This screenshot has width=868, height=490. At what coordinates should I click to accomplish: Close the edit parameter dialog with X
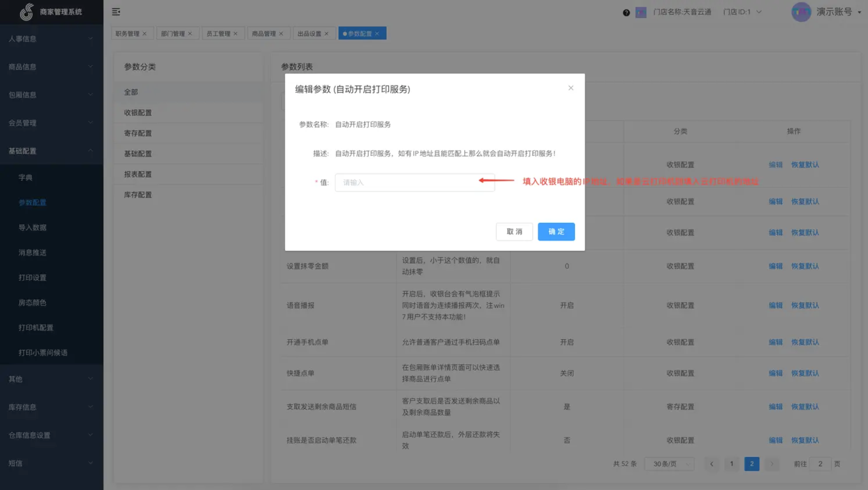(570, 88)
